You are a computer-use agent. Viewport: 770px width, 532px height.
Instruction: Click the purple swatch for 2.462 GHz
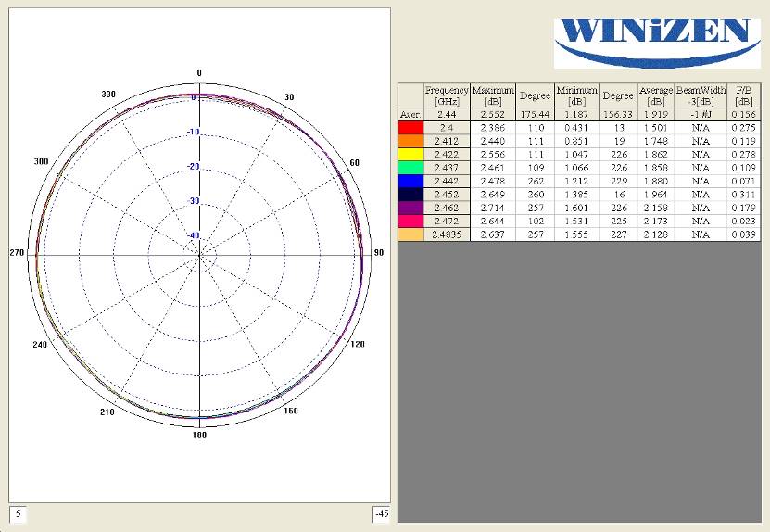[x=410, y=208]
